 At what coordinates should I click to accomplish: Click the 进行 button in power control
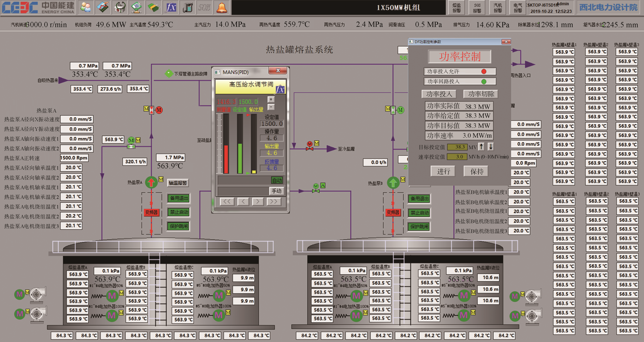tap(443, 171)
